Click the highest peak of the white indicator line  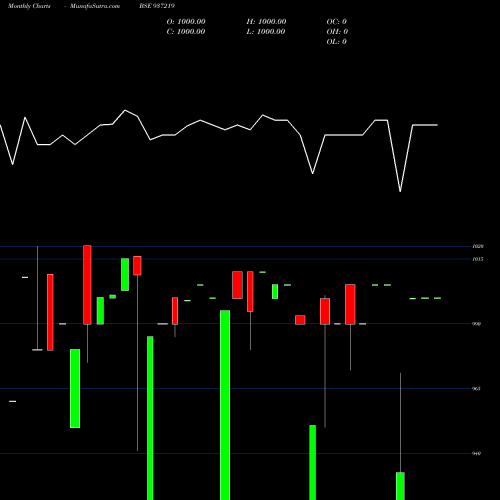pos(125,110)
